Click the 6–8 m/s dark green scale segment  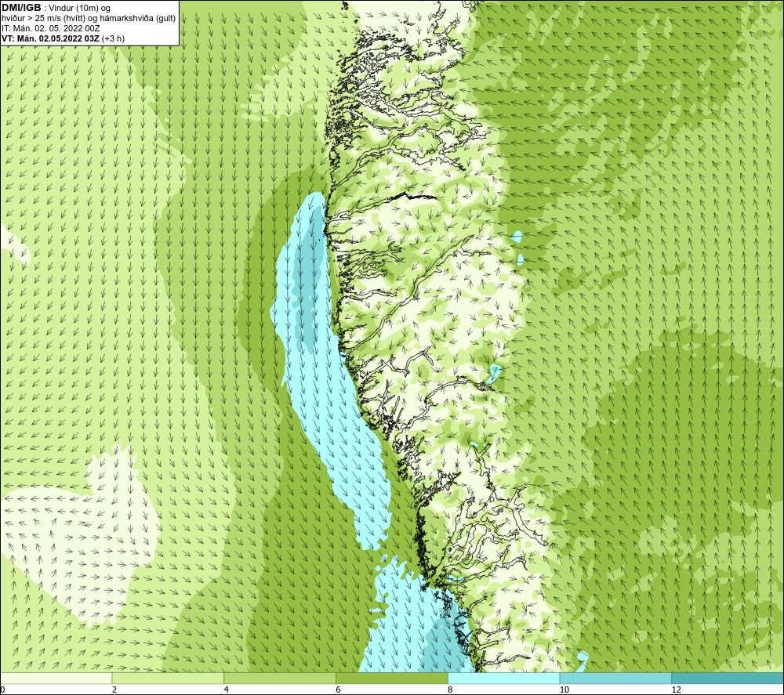[392, 678]
